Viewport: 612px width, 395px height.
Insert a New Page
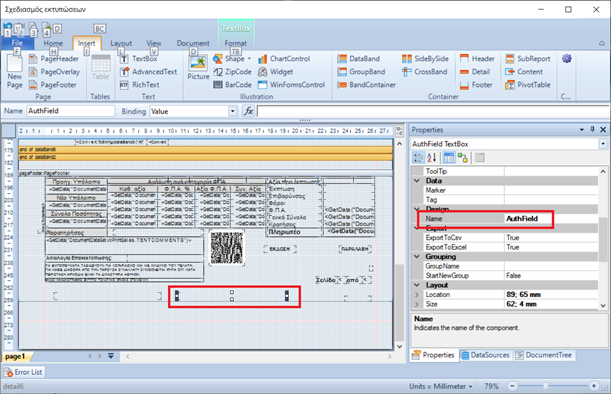14,73
